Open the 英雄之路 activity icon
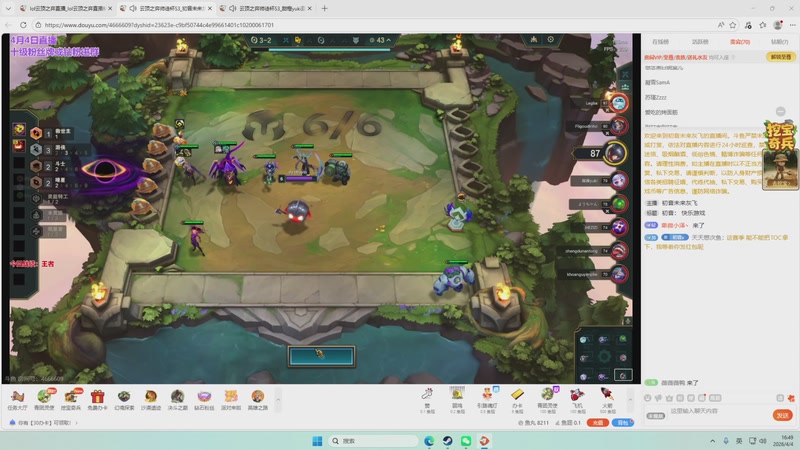Screen dimensions: 800x450 [x=258, y=399]
